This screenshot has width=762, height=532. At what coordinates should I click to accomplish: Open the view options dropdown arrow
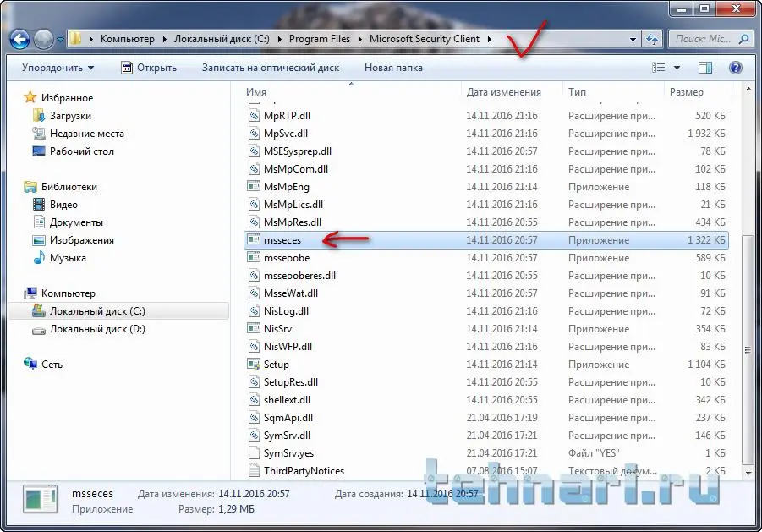point(677,68)
